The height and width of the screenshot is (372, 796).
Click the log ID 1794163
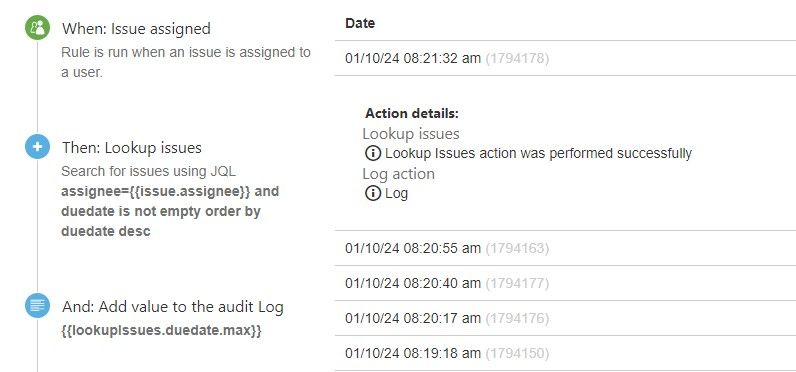(x=517, y=248)
